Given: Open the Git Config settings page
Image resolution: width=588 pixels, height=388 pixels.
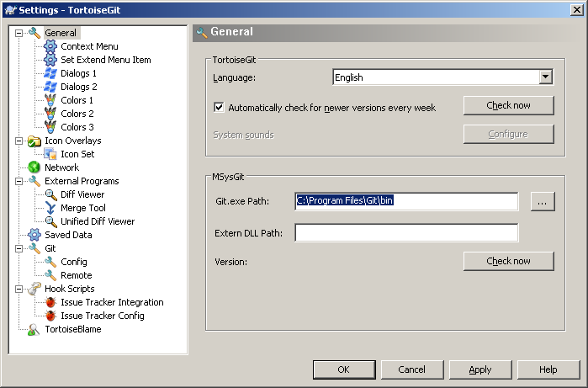Looking at the screenshot, I should 74,262.
